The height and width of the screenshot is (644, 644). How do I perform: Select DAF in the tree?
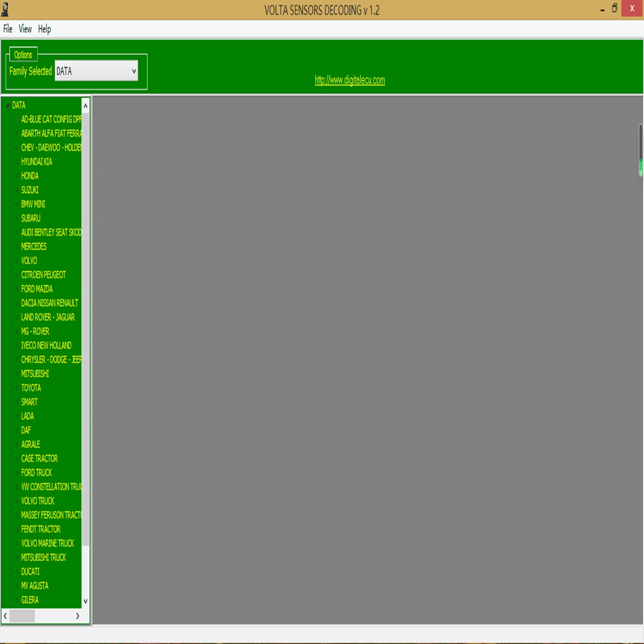point(26,430)
